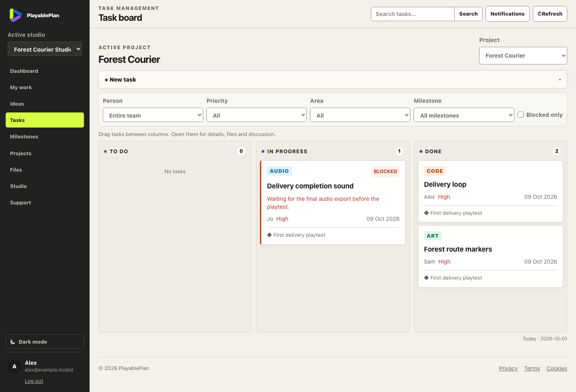This screenshot has width=576, height=392.
Task: Open the Project dropdown
Action: pos(523,56)
